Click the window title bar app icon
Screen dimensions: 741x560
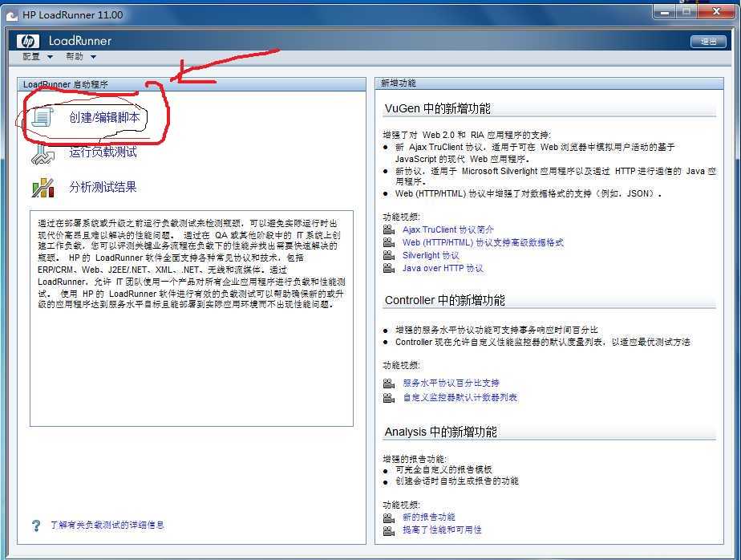[x=12, y=15]
